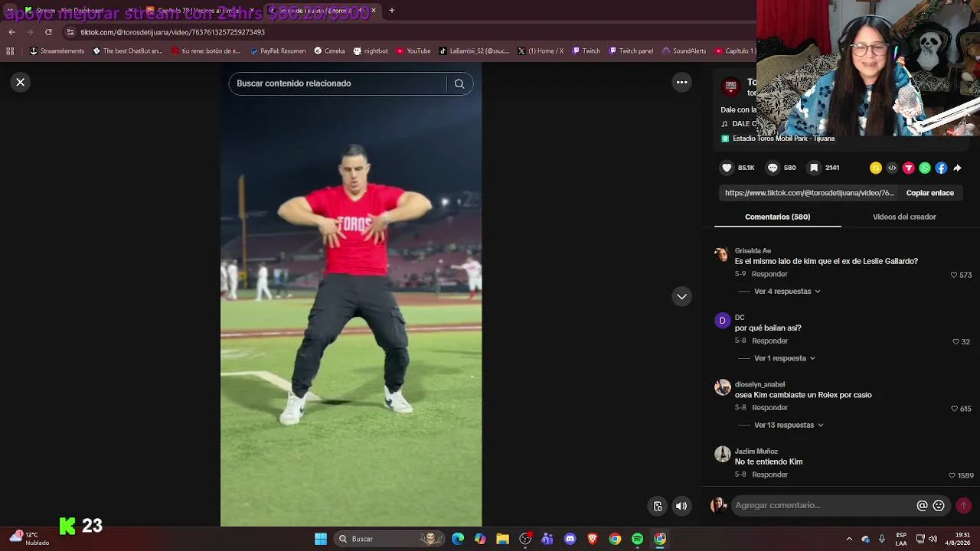This screenshot has height=551, width=980.
Task: Open DC's purple profile avatar
Action: [x=722, y=321]
